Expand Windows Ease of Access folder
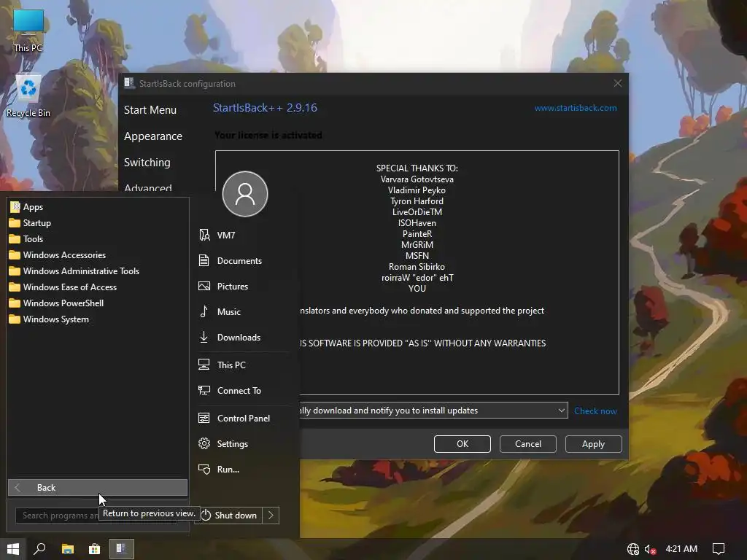The height and width of the screenshot is (560, 747). click(x=63, y=287)
